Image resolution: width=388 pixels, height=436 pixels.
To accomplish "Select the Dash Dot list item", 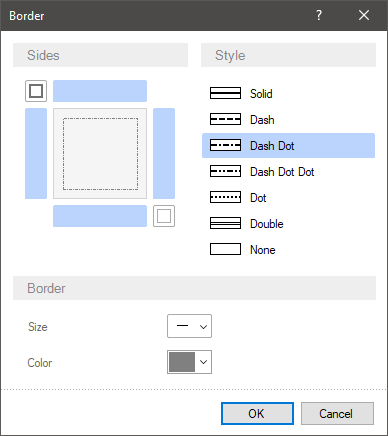I will 288,145.
